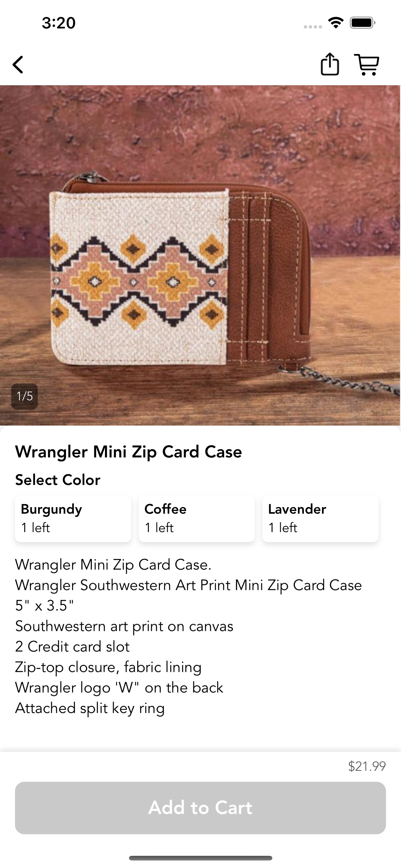Tap the product description text
The height and width of the screenshot is (868, 401).
[x=189, y=636]
